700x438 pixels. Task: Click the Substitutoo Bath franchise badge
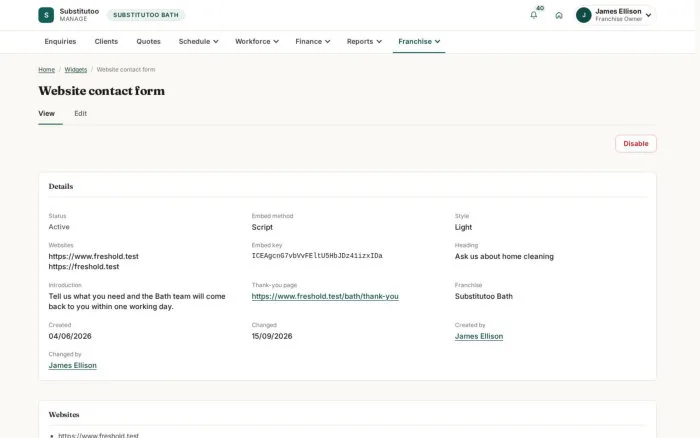[146, 15]
